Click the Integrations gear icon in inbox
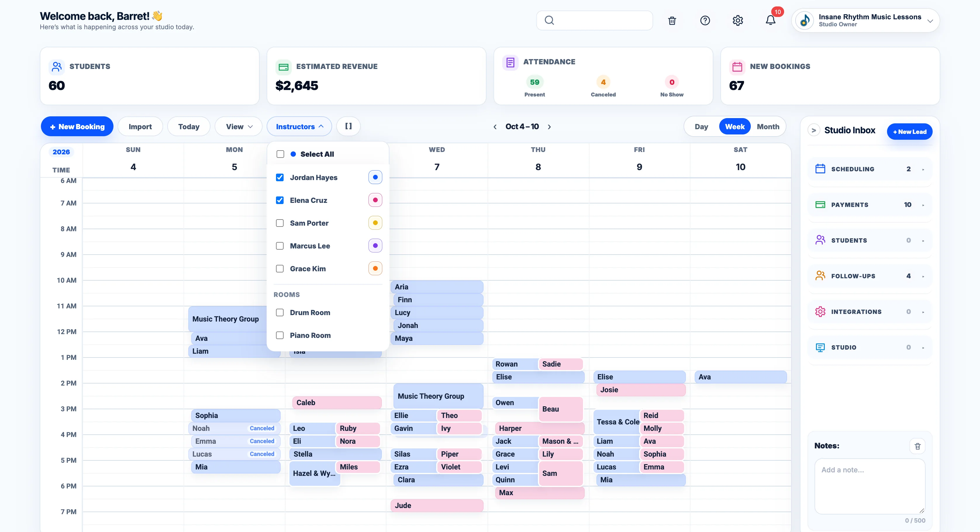 click(x=820, y=312)
